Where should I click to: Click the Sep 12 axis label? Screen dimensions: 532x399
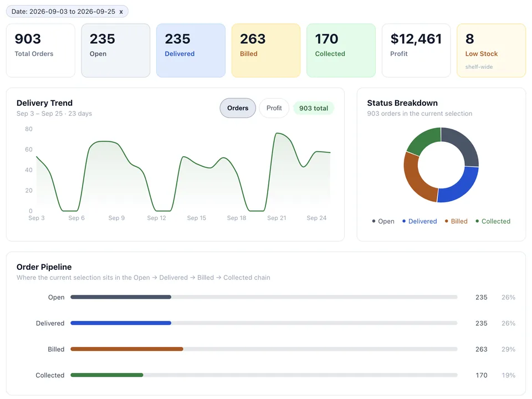click(x=156, y=218)
